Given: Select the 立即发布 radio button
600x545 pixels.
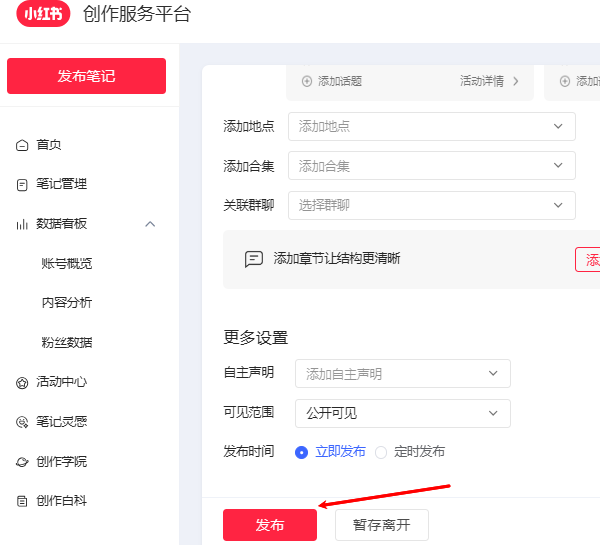Looking at the screenshot, I should [302, 452].
